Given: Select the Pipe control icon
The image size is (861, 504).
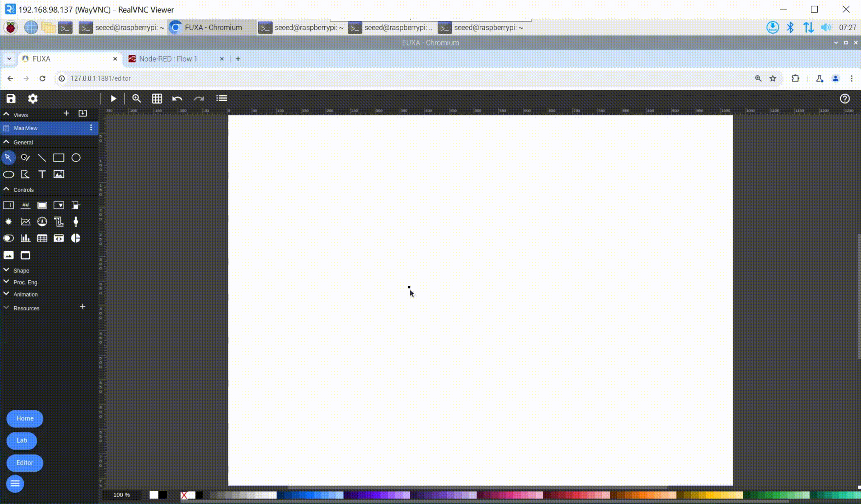Looking at the screenshot, I should pyautogui.click(x=58, y=222).
